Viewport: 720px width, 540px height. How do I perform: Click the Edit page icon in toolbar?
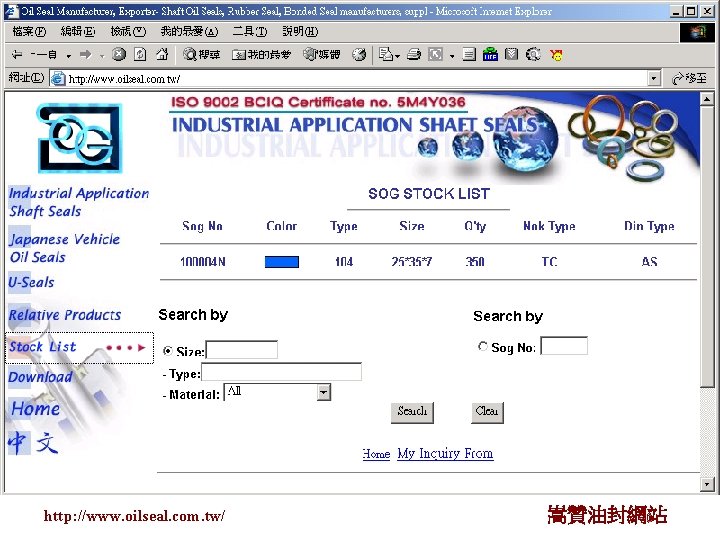[x=435, y=55]
